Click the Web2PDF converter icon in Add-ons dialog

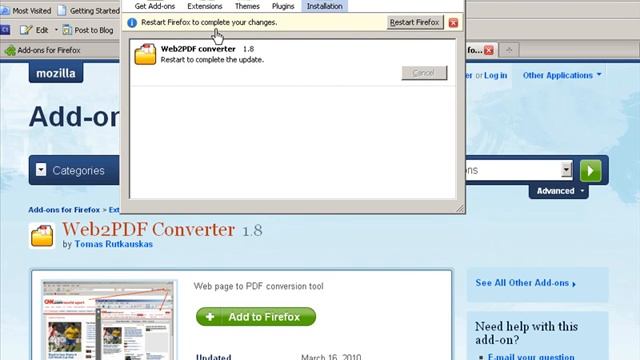click(x=145, y=54)
